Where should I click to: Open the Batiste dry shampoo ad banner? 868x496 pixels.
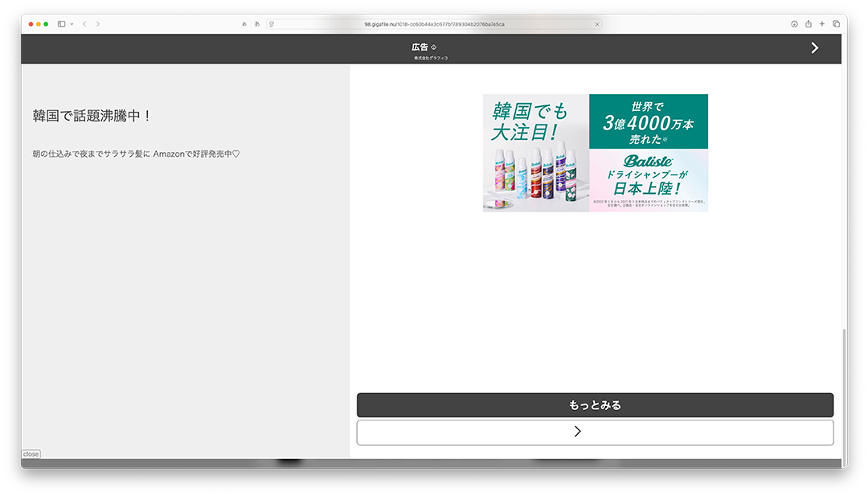pyautogui.click(x=595, y=153)
